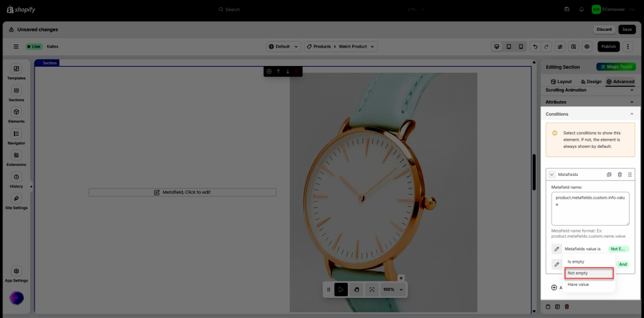
Task: Switch to mobile device view
Action: tap(520, 47)
